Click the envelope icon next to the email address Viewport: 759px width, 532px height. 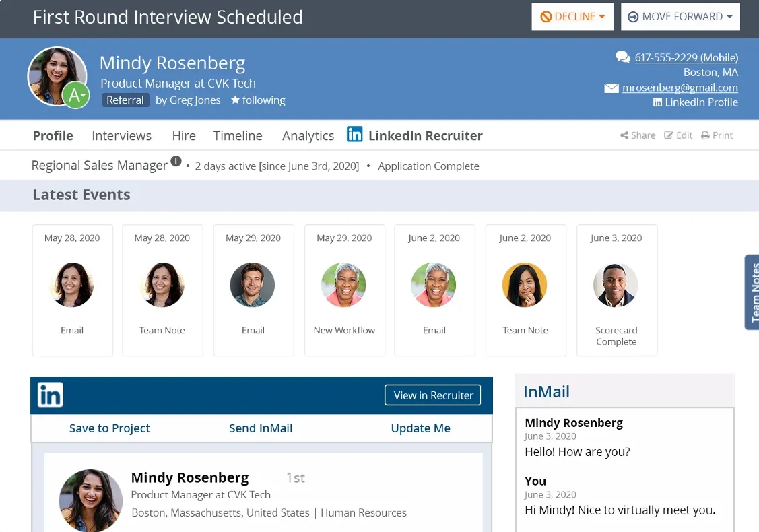(x=612, y=88)
